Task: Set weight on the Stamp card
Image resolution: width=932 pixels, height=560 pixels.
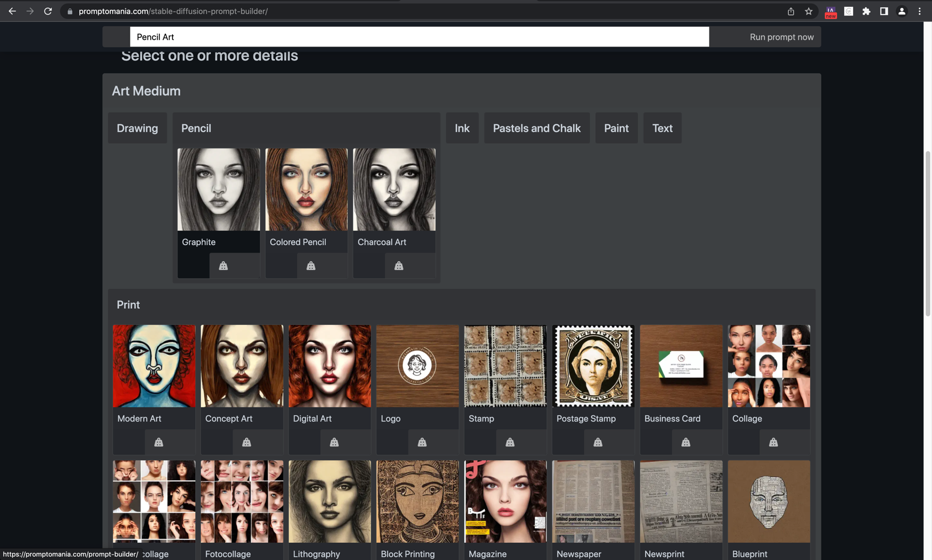Action: point(510,442)
